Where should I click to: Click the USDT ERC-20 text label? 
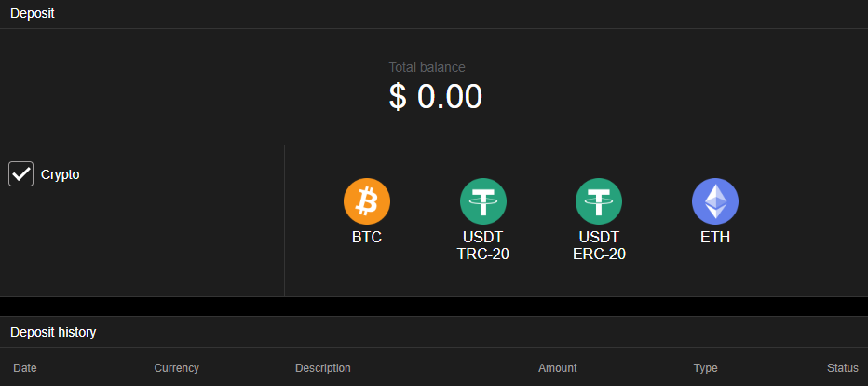(x=599, y=246)
